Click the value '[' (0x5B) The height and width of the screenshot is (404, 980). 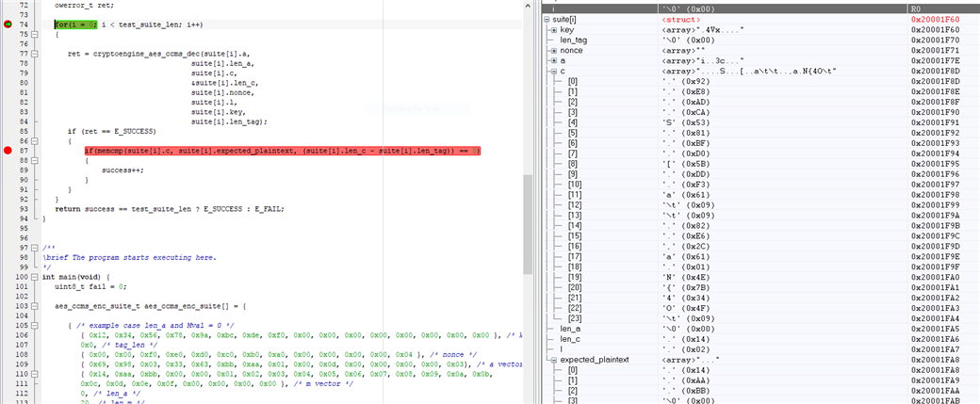[x=685, y=164]
